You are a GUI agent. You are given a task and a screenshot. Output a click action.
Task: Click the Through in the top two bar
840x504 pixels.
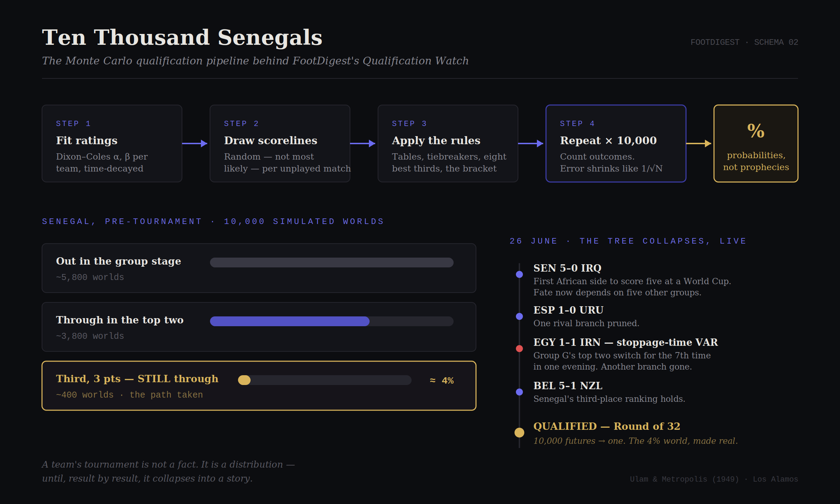[x=332, y=321]
